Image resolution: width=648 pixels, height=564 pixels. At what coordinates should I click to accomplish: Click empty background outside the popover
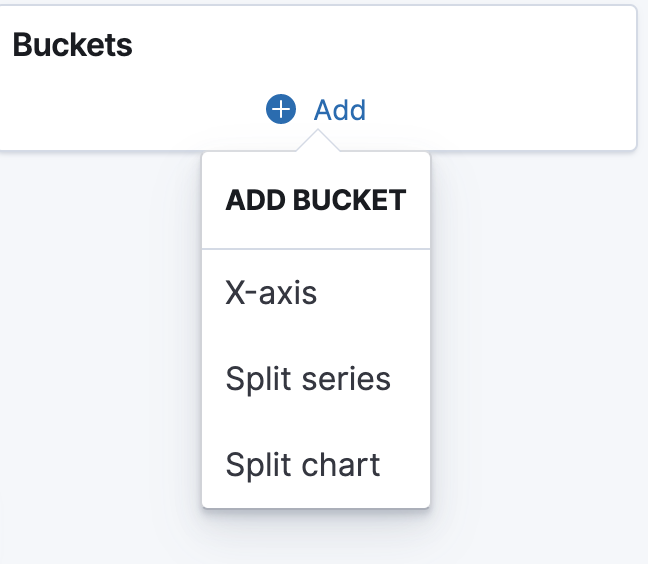(x=537, y=331)
